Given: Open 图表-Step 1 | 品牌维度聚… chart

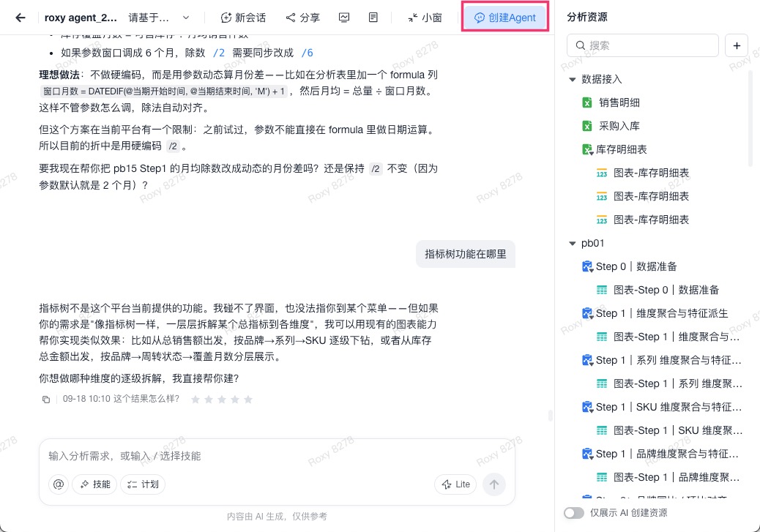Looking at the screenshot, I should coord(668,477).
